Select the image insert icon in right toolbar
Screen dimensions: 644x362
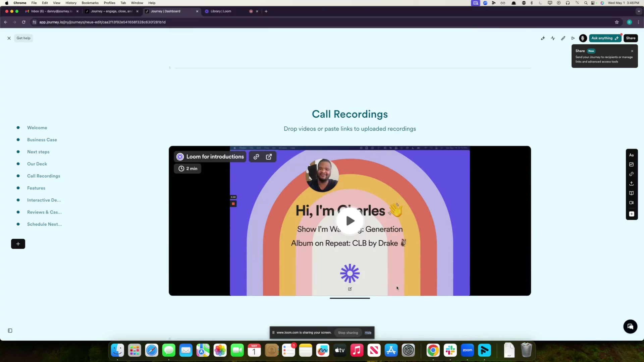(x=631, y=165)
